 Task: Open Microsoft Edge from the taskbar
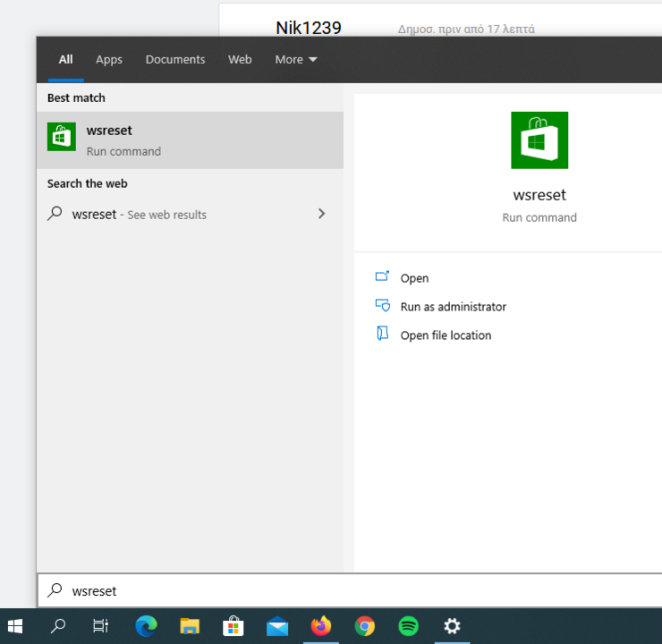pos(146,626)
